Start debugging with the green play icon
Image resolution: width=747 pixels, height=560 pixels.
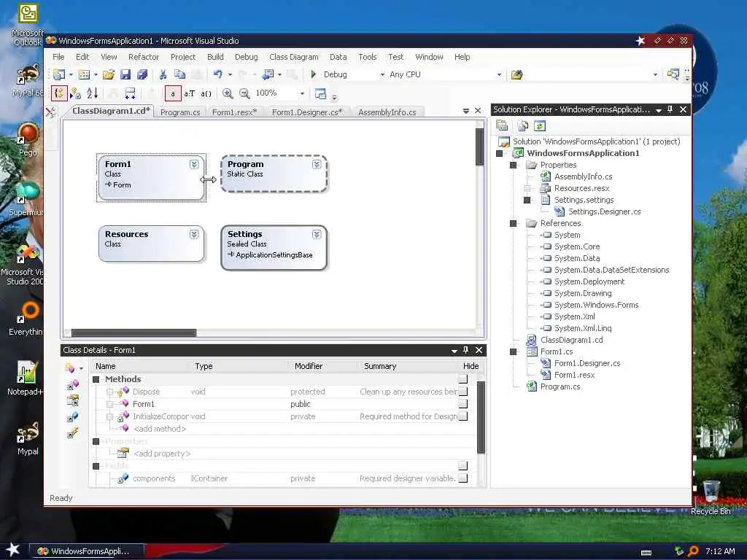pos(314,74)
